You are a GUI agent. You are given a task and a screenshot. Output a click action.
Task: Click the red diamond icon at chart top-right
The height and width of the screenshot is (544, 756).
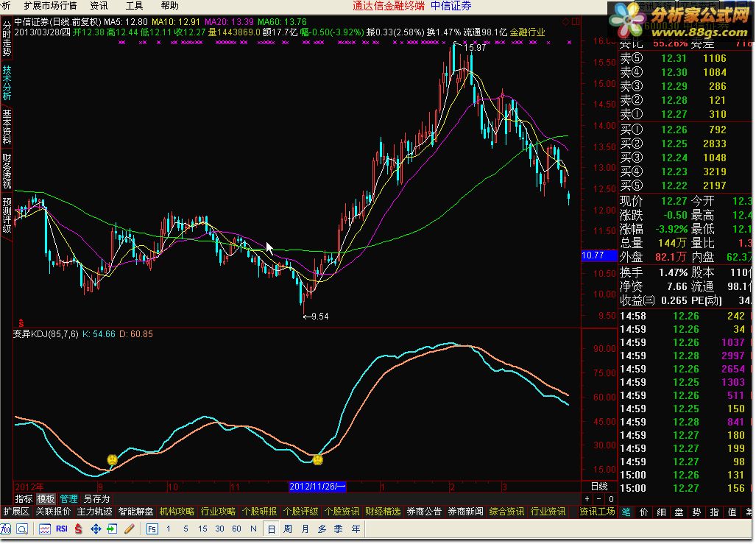[565, 21]
